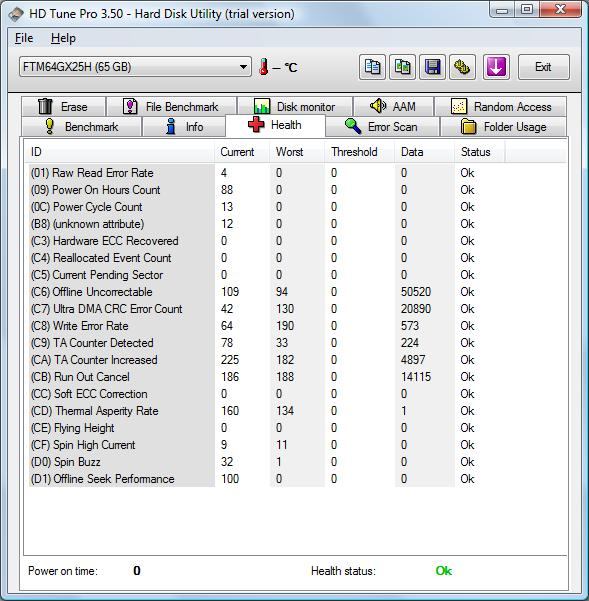589x601 pixels.
Task: Select the (CB) Run Out Cancel row
Action: point(267,377)
